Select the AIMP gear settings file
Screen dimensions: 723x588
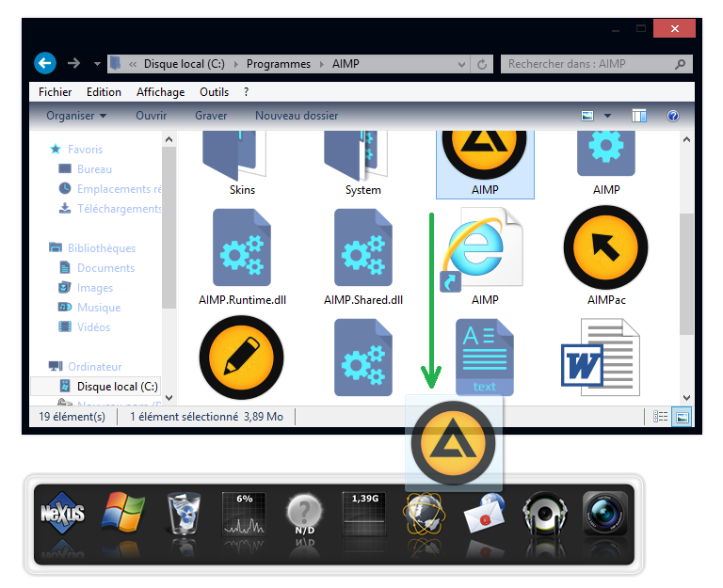(606, 164)
